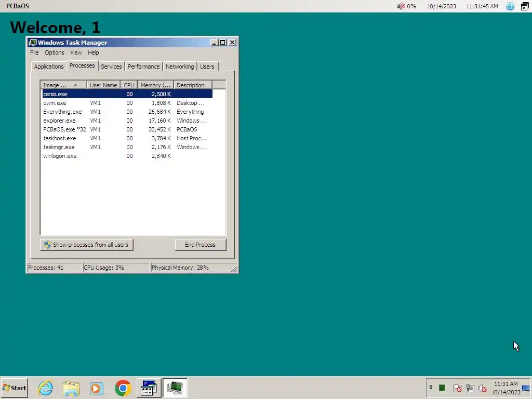Click the globe icon in top bar

click(510, 6)
